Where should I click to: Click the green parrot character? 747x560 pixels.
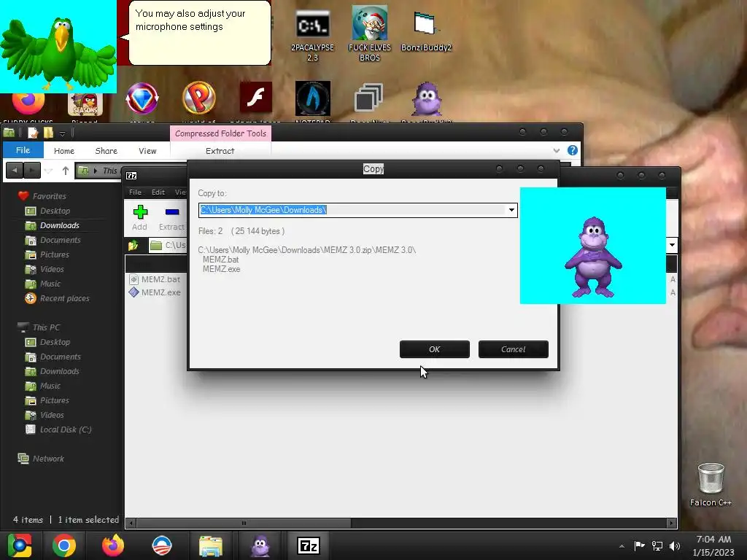click(x=58, y=52)
